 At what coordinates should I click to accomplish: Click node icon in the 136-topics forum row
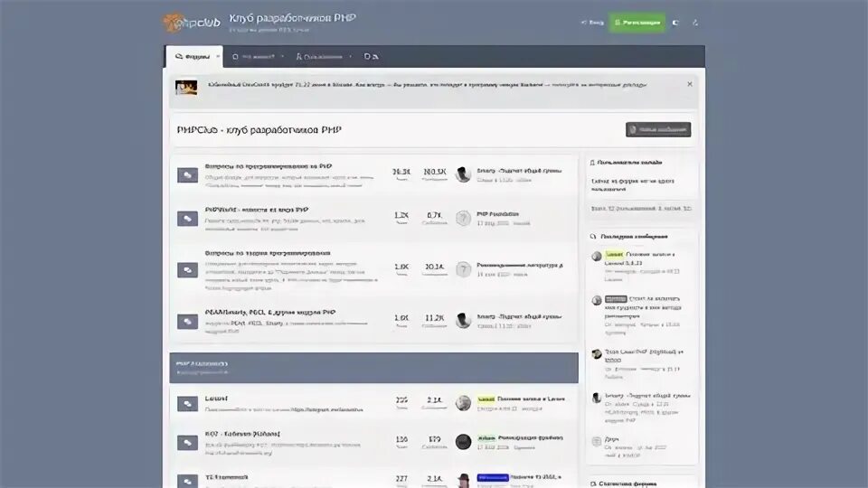pos(188,443)
